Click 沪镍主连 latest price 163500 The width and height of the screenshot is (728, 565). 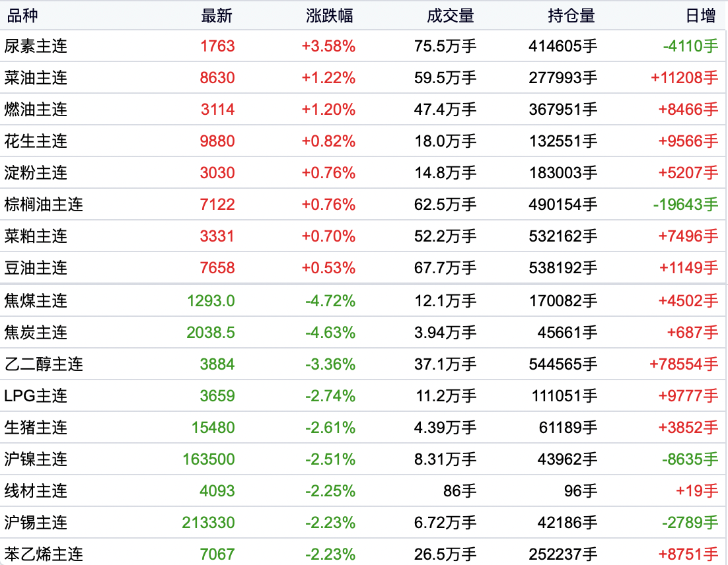pos(209,459)
